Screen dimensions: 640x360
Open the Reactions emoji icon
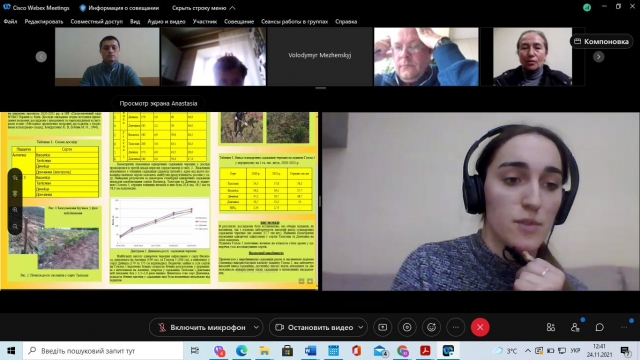pyautogui.click(x=431, y=327)
